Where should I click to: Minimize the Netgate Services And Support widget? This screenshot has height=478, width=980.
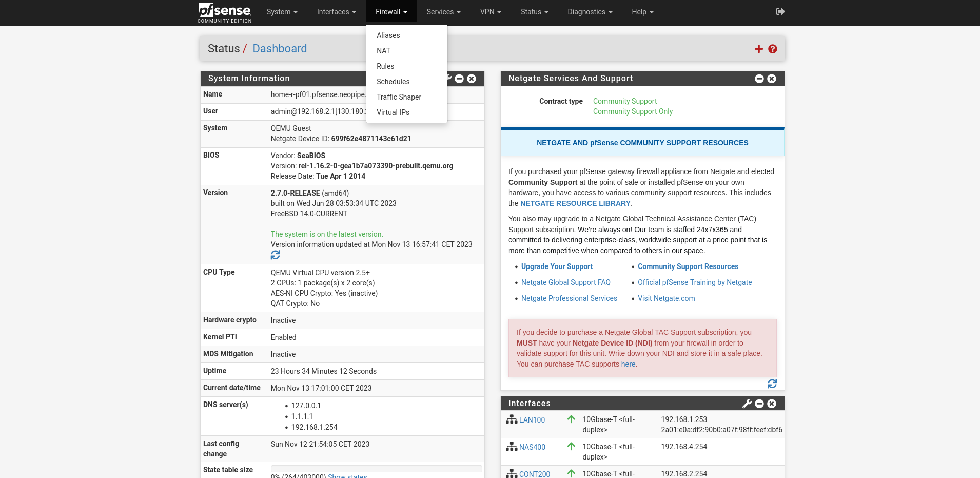759,79
